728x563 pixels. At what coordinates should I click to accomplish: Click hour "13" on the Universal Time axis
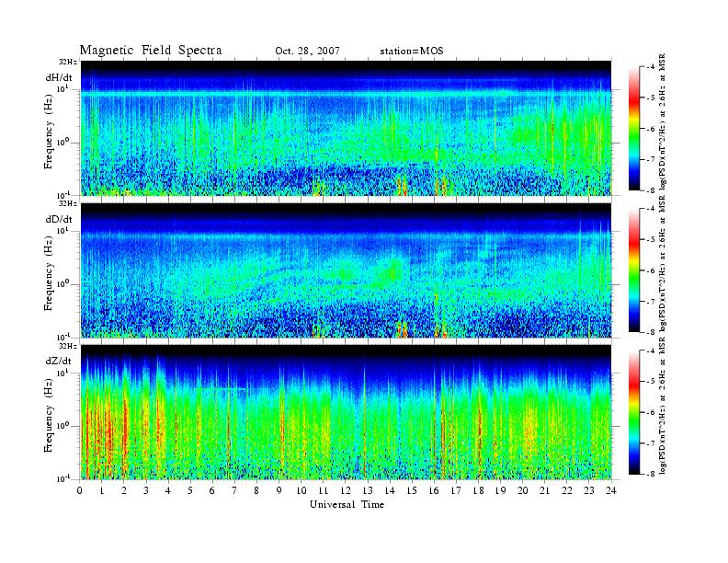click(368, 490)
